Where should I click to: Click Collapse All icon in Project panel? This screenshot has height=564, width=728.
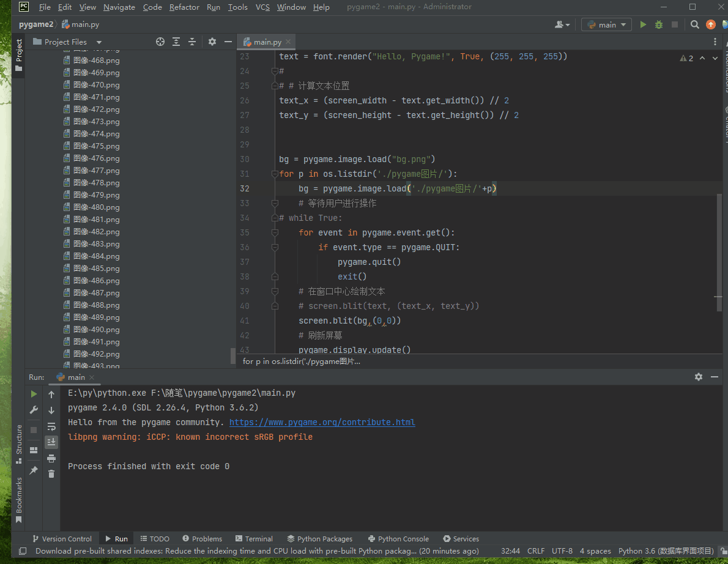192,42
